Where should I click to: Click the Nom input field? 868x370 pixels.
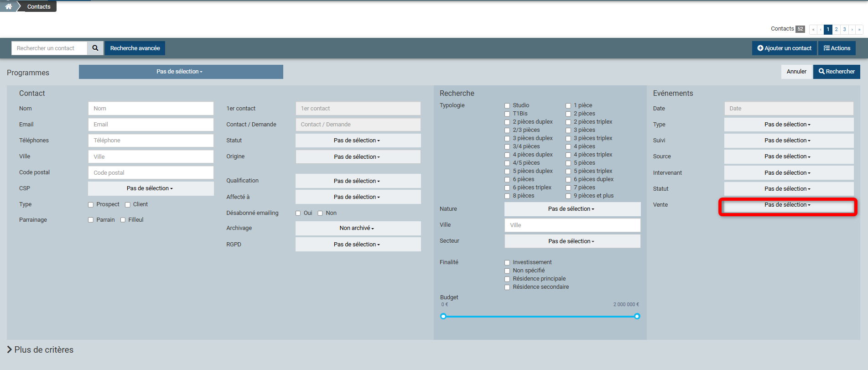[x=151, y=109]
